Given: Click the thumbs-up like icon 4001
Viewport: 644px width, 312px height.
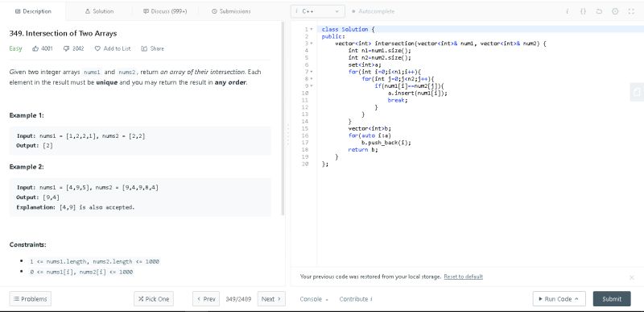Looking at the screenshot, I should coord(35,48).
